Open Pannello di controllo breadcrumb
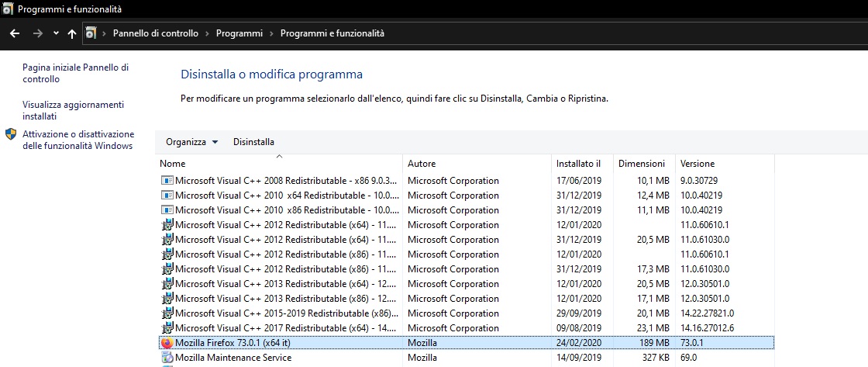The height and width of the screenshot is (367, 868). pyautogui.click(x=156, y=33)
